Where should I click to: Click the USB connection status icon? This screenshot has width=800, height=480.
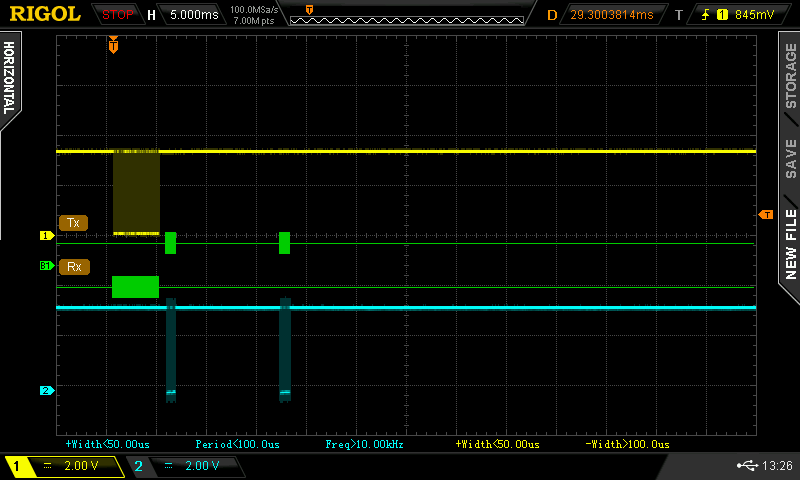tap(747, 465)
